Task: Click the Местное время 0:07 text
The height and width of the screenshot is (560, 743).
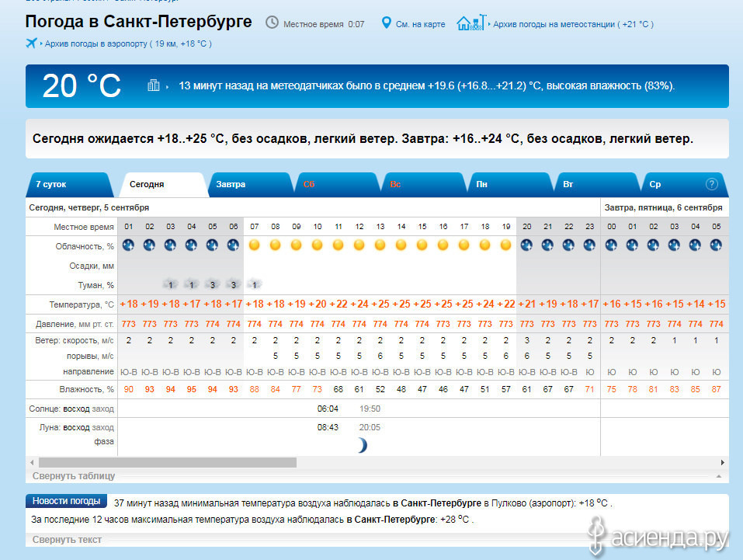Action: [324, 24]
